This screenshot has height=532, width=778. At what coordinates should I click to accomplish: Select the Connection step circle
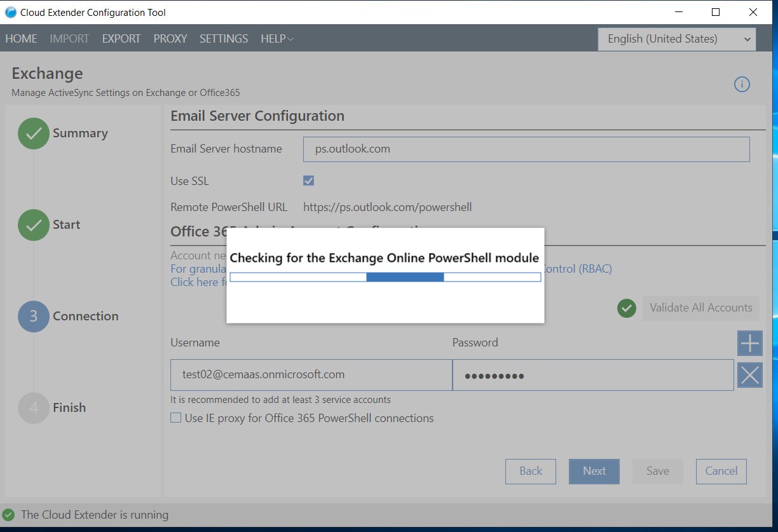33,316
